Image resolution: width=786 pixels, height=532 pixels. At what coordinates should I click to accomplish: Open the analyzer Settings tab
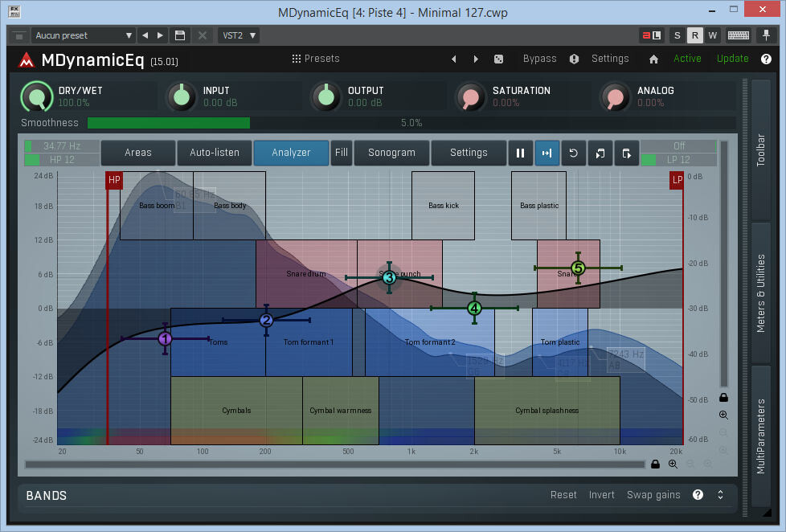tap(469, 153)
